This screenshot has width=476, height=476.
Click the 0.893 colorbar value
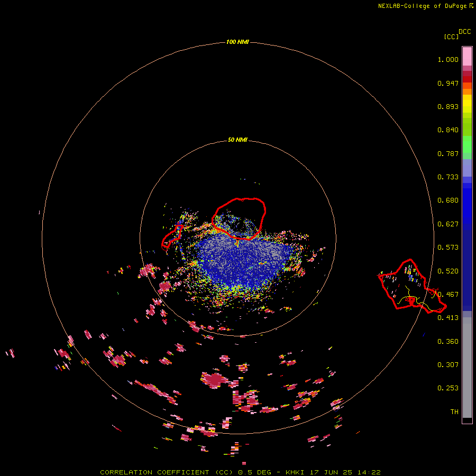(448, 106)
